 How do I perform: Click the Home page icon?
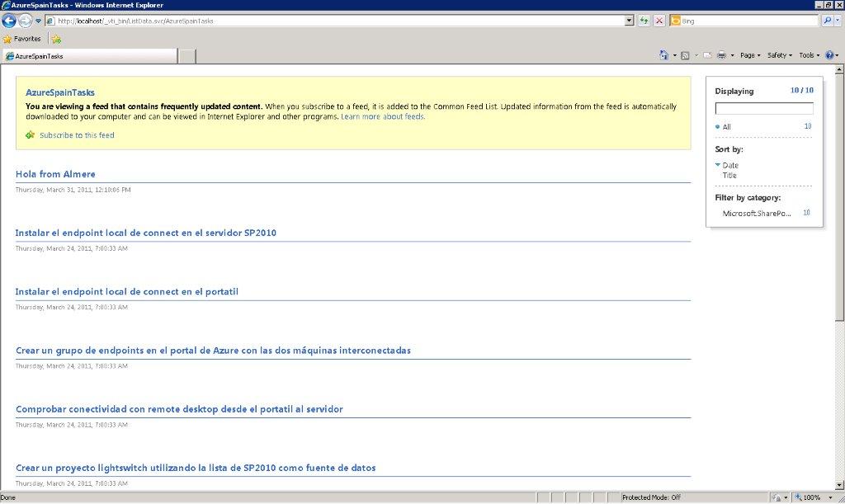[x=664, y=55]
